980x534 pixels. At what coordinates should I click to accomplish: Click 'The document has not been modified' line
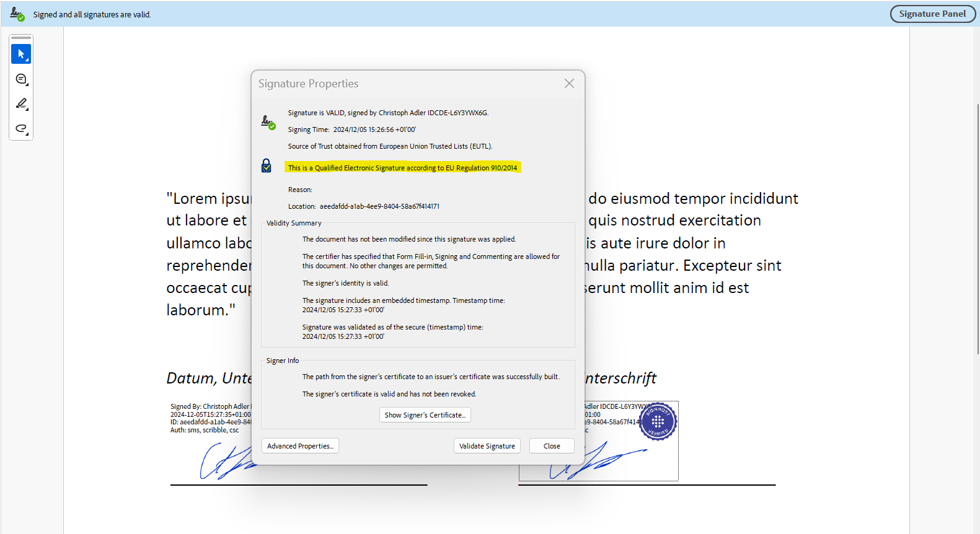(408, 239)
